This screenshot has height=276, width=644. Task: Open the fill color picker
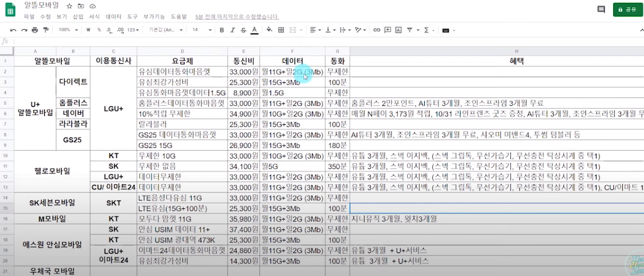click(x=269, y=30)
